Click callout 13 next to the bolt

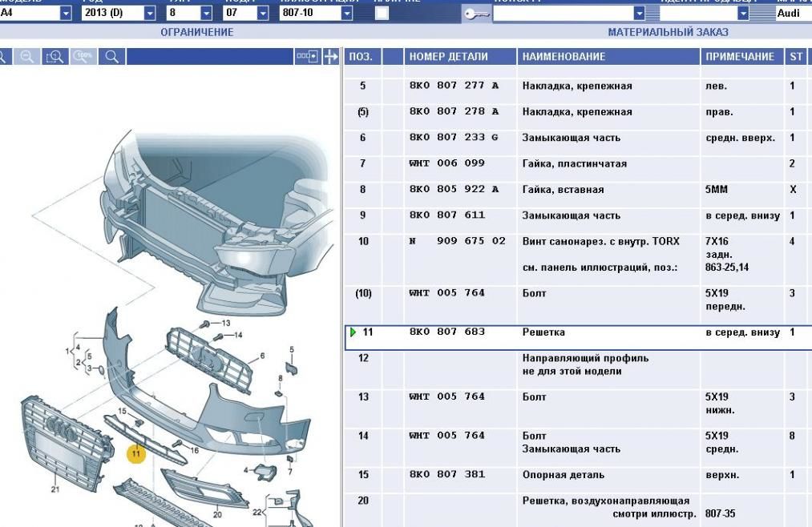tap(226, 324)
